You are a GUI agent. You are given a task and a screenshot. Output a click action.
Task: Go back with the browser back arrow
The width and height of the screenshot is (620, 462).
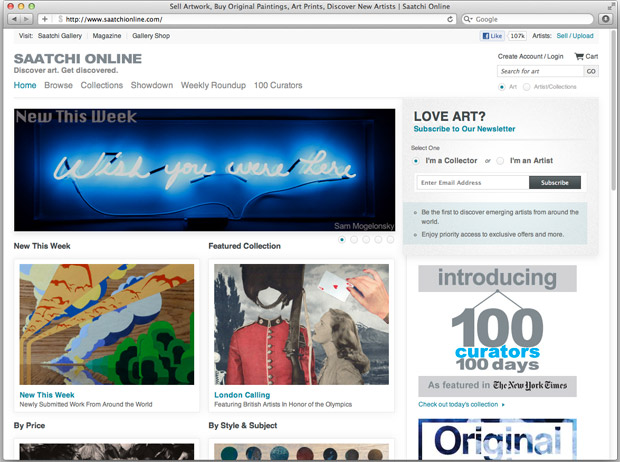point(14,19)
